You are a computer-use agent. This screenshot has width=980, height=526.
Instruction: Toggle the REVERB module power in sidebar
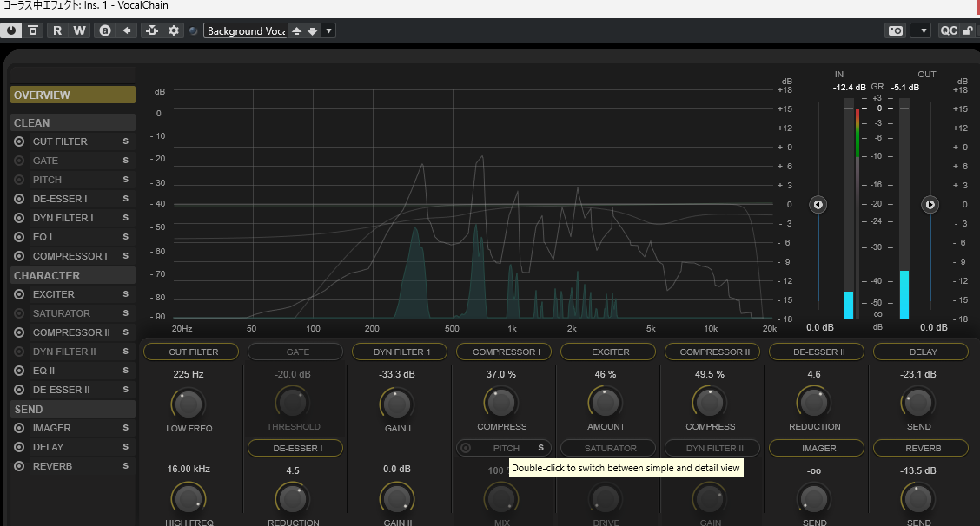19,466
